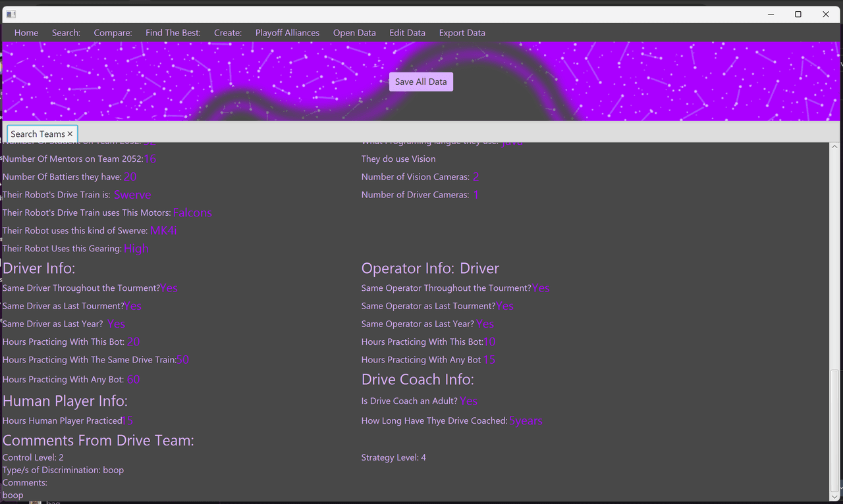Switch to the Search Teams tab
The image size is (843, 504).
point(38,134)
